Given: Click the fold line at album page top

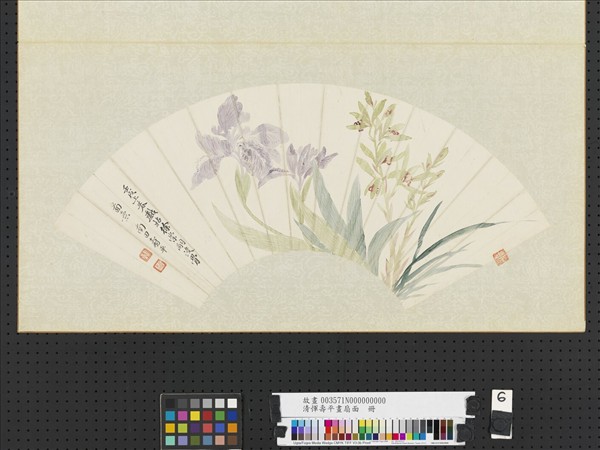Looking at the screenshot, I should pos(300,43).
